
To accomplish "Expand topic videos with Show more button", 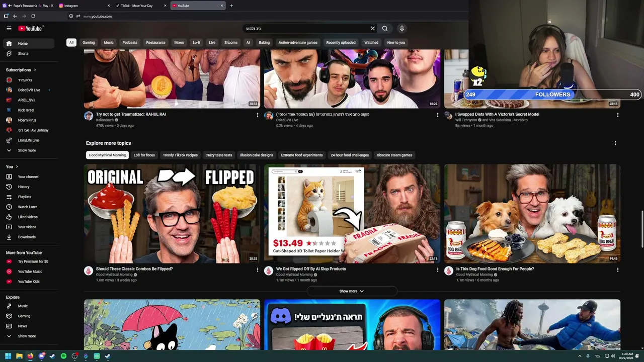I will click(352, 291).
